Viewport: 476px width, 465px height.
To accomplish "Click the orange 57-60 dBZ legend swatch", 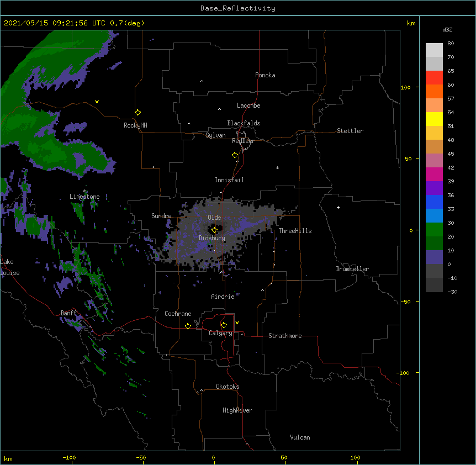I will coord(434,91).
